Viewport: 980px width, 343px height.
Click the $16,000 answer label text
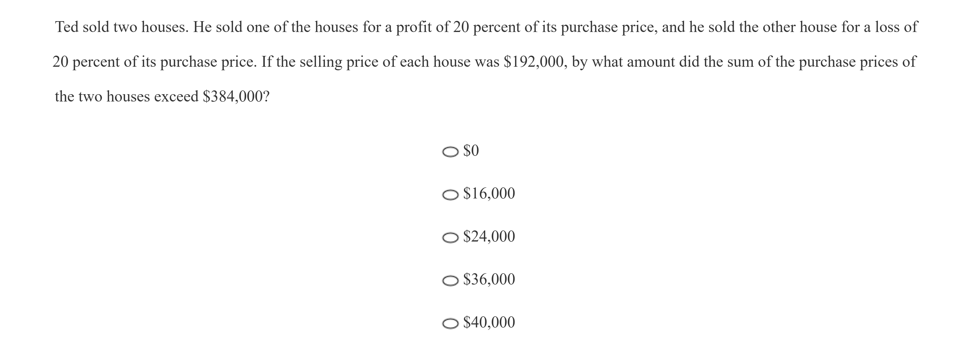coord(489,194)
